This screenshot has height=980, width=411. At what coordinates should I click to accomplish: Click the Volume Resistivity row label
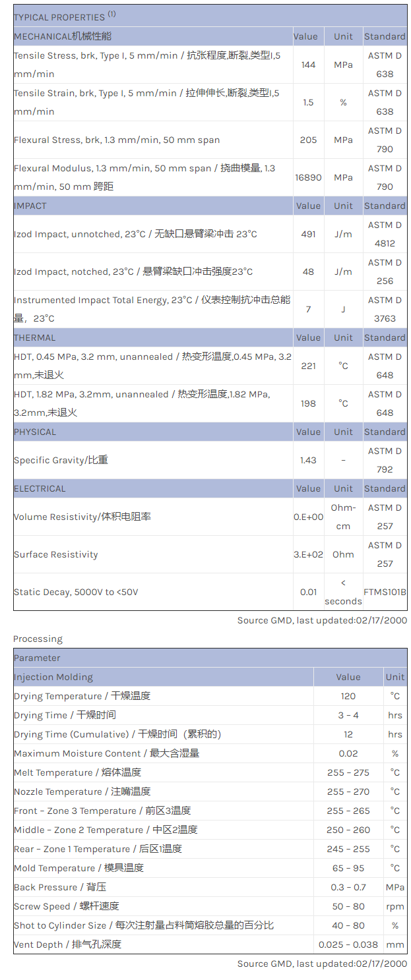(x=82, y=517)
